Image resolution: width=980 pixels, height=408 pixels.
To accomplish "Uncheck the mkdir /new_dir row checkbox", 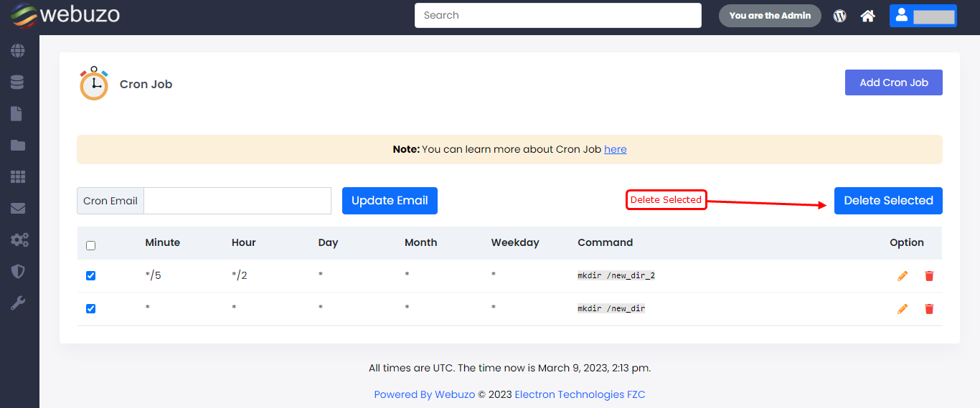I will click(x=90, y=309).
